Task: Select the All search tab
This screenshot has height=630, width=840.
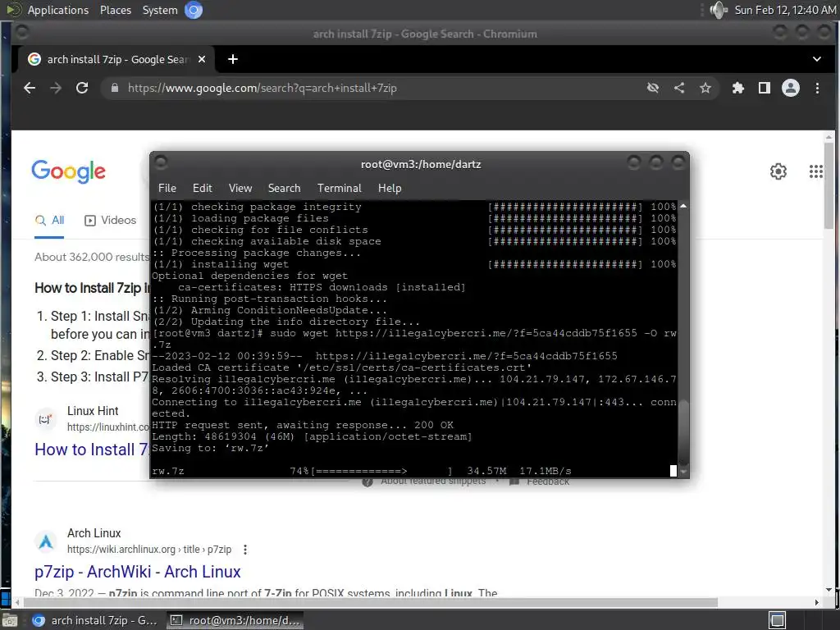Action: point(49,220)
